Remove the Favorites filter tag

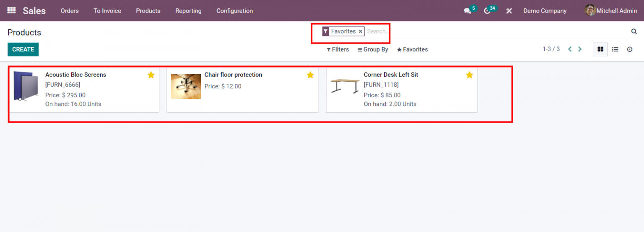360,31
